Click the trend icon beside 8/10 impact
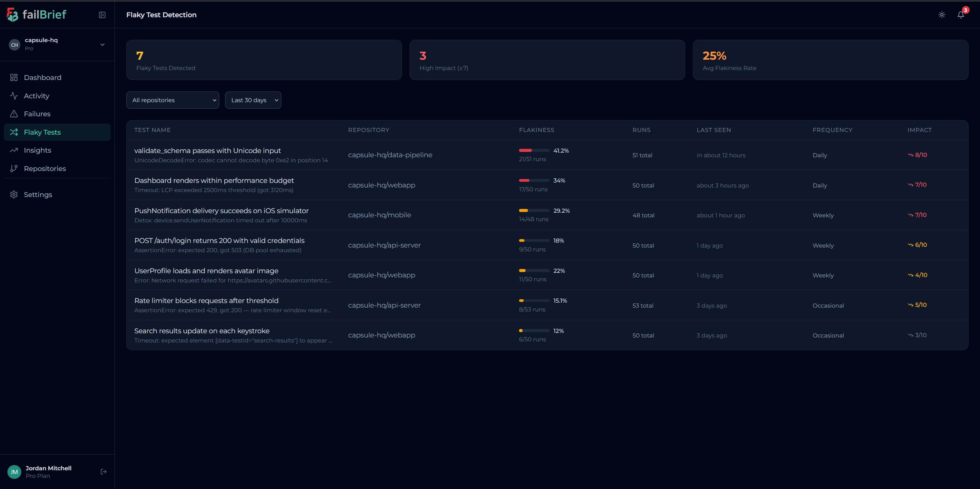This screenshot has width=980, height=489. coord(910,155)
